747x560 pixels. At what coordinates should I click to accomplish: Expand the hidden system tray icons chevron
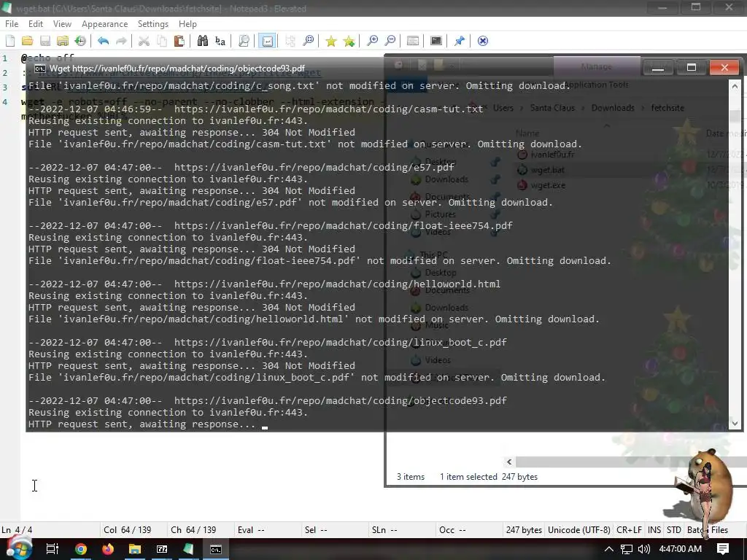609,549
